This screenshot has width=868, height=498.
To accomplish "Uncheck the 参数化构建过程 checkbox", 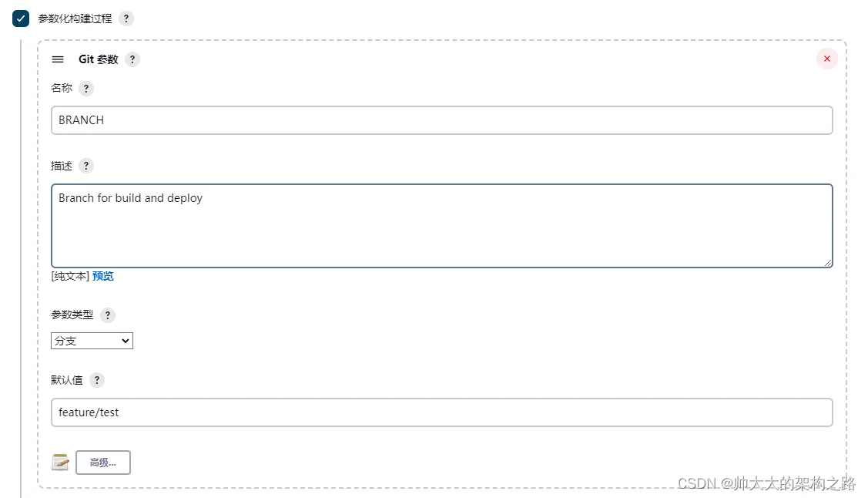I will [21, 19].
